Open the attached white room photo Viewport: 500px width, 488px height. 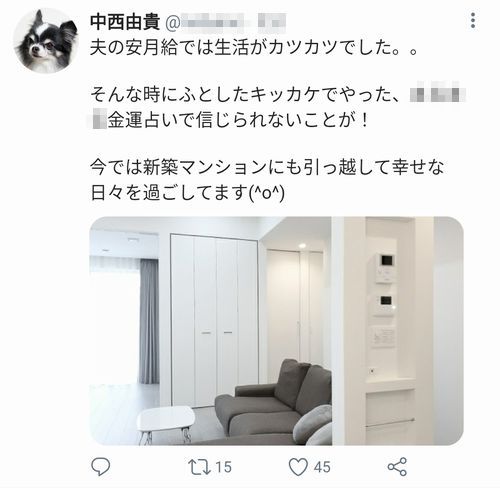[277, 331]
